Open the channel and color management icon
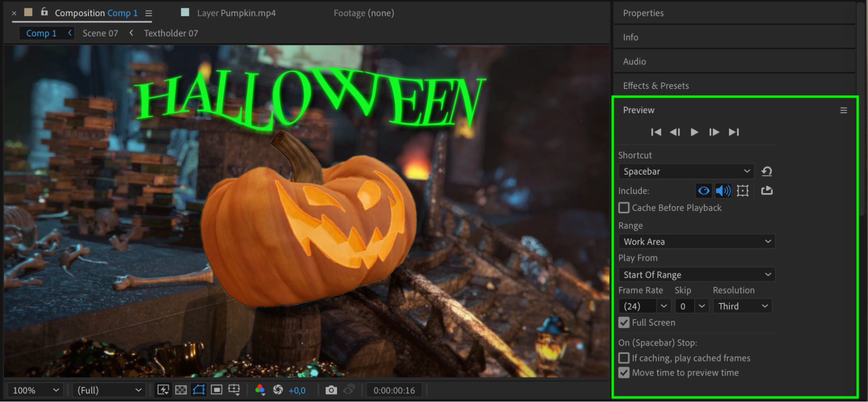The image size is (868, 402). tap(260, 390)
